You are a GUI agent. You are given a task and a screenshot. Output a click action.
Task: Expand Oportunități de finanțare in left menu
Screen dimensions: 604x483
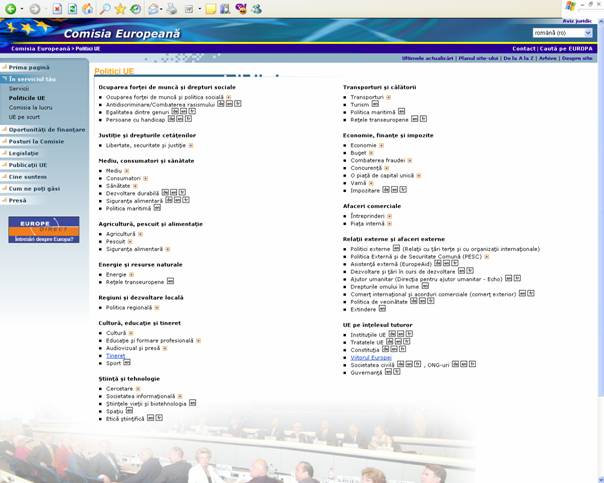[x=47, y=130]
